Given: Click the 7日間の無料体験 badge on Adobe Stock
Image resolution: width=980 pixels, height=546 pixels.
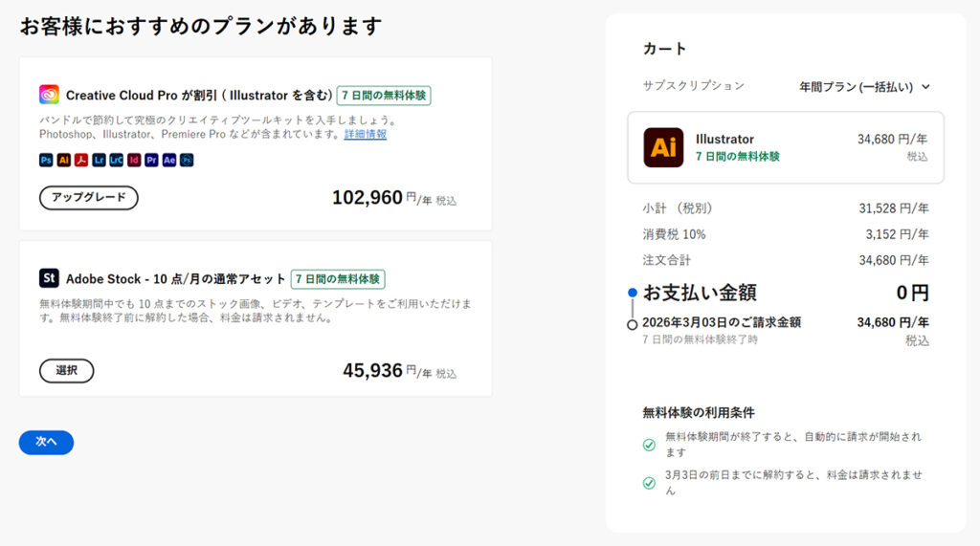Looking at the screenshot, I should 338,279.
